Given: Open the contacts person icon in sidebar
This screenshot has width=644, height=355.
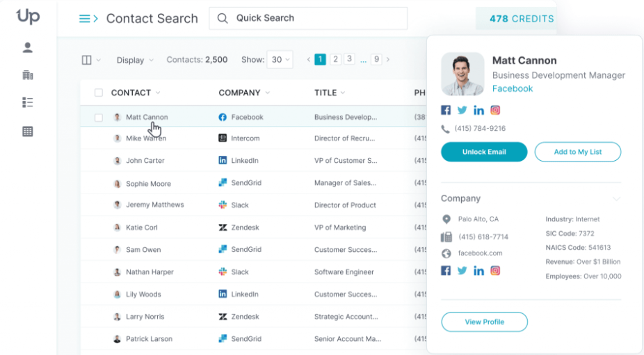Looking at the screenshot, I should (28, 48).
